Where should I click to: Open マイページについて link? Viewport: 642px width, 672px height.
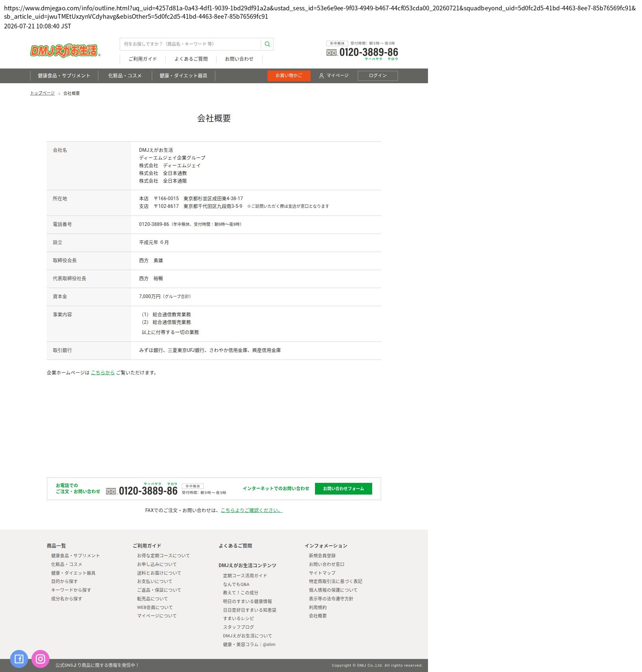coord(157,616)
